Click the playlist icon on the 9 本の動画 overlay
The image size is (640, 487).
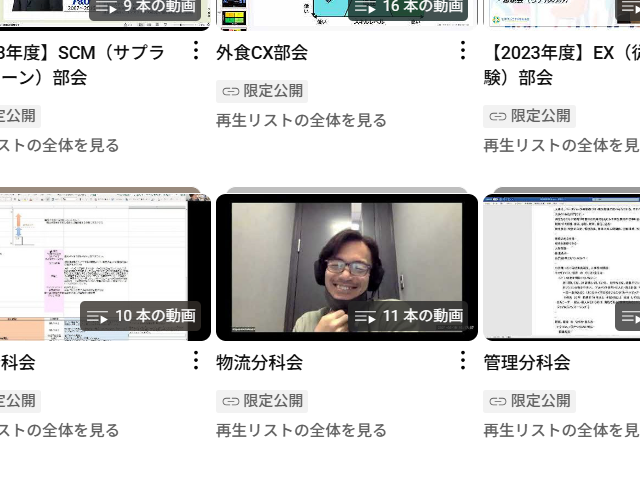coord(105,7)
